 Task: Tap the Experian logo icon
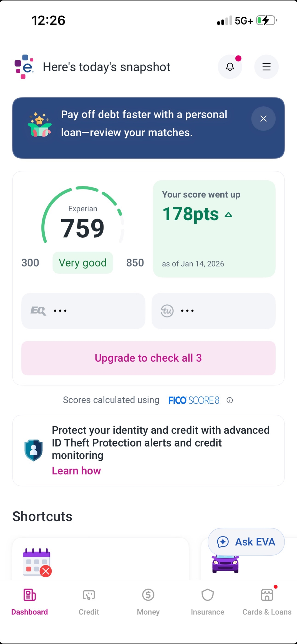pos(24,67)
